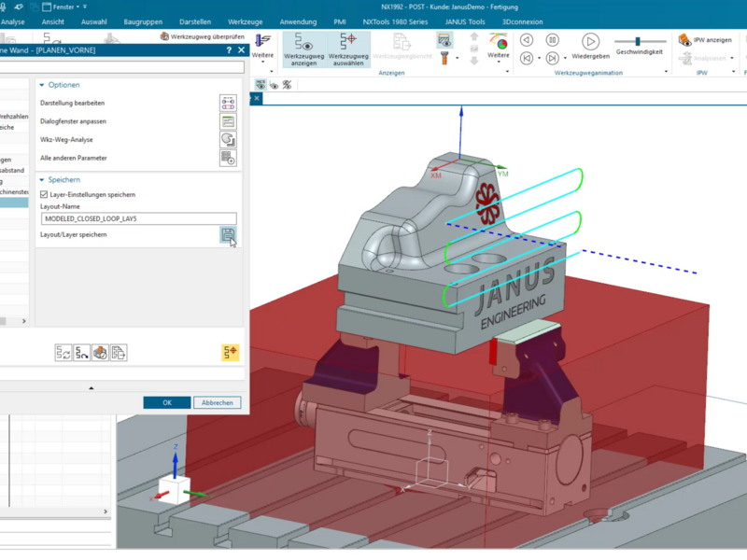Open Anwendung menu tab
This screenshot has height=560, width=747.
pos(298,21)
